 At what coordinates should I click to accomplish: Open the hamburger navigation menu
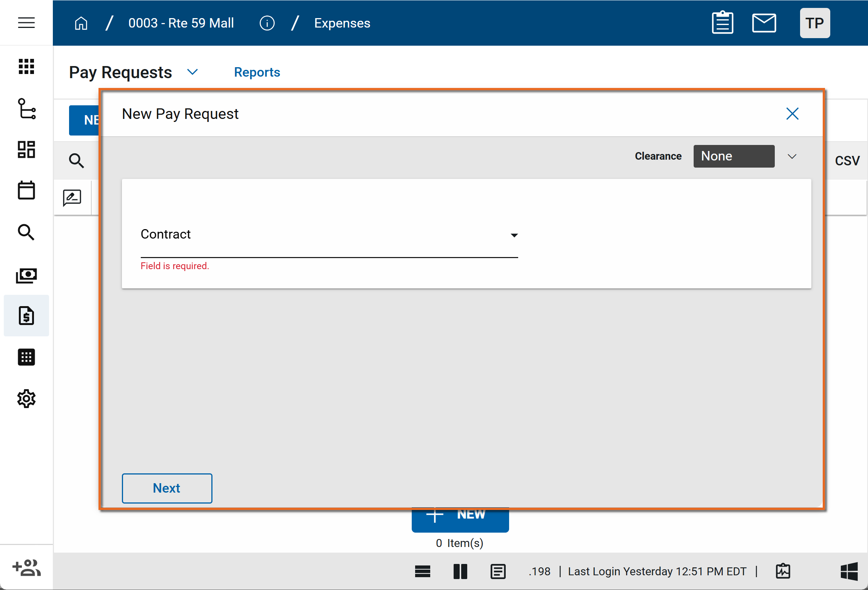[x=26, y=23]
